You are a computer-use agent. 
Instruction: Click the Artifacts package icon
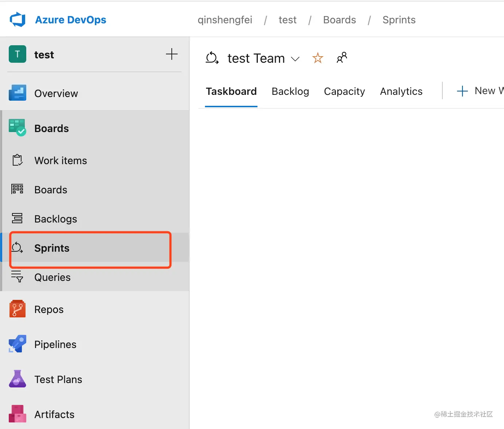click(18, 414)
